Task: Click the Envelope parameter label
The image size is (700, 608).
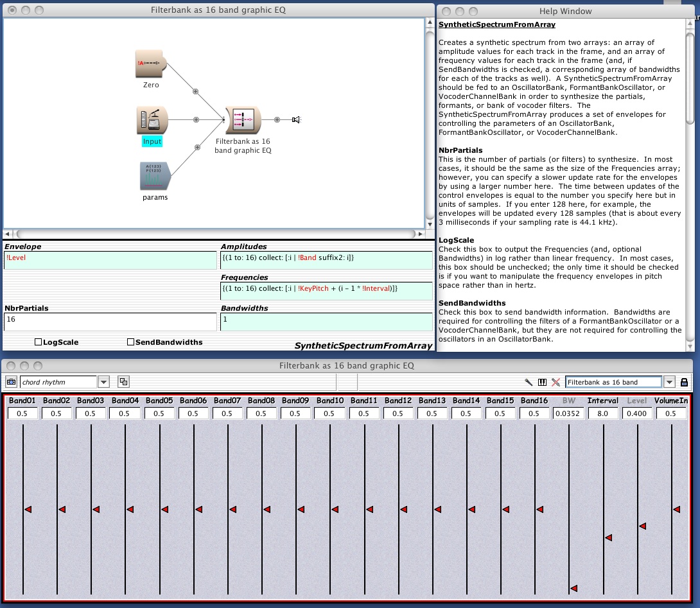Action: point(22,247)
